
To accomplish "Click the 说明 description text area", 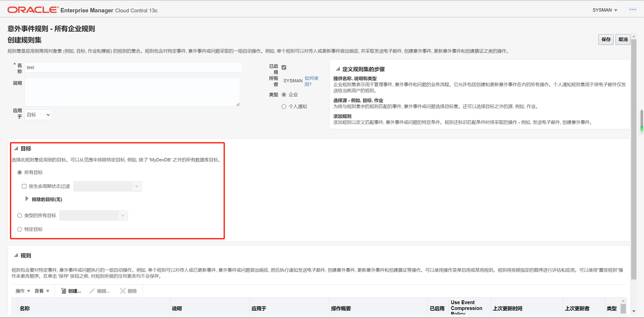I will point(132,92).
